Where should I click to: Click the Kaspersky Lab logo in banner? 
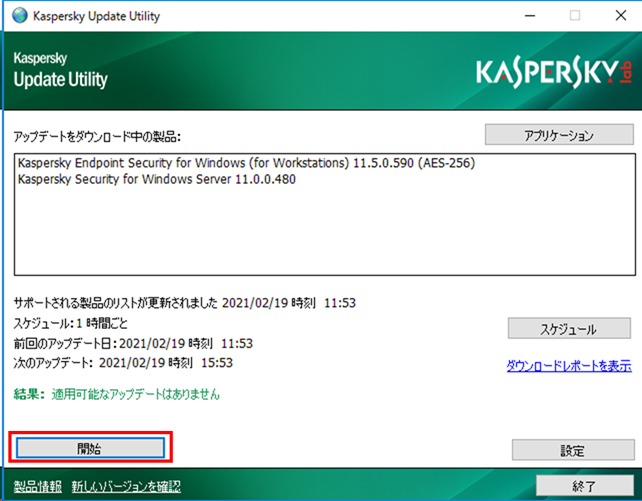(x=554, y=73)
